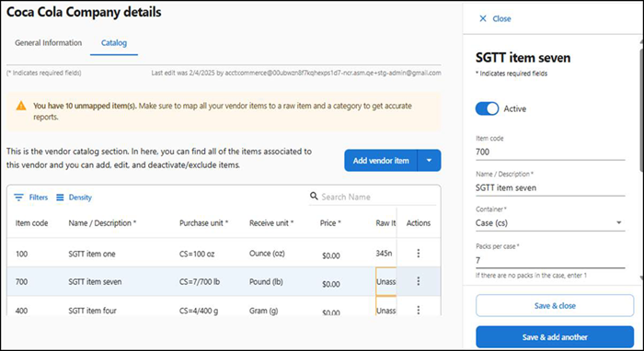Click the unmapped items warning triangle icon
Viewport: 644px width, 351px height.
tap(21, 107)
